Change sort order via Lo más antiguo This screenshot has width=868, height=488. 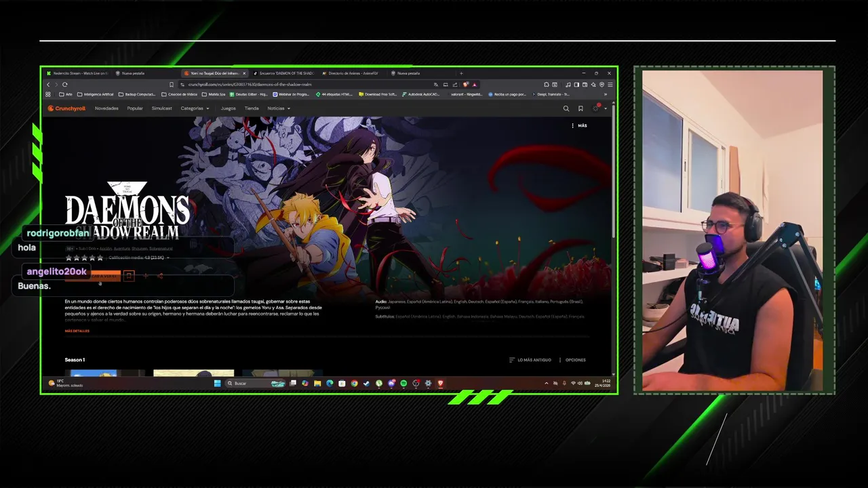coord(530,360)
